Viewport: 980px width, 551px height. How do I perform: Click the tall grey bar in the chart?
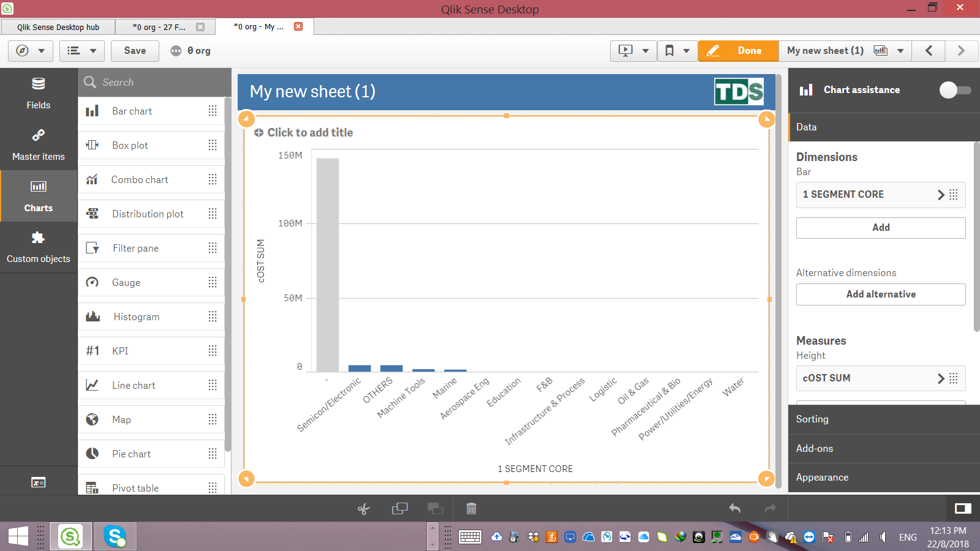click(x=328, y=265)
